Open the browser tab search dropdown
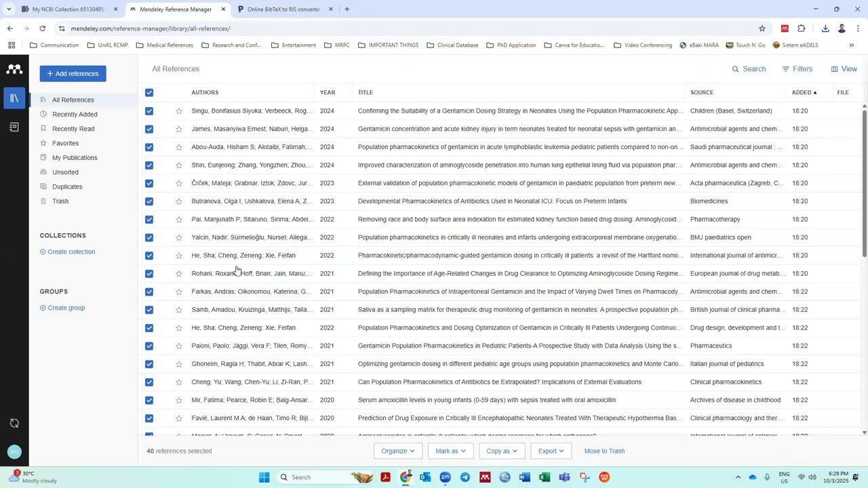This screenshot has height=488, width=868. [9, 9]
